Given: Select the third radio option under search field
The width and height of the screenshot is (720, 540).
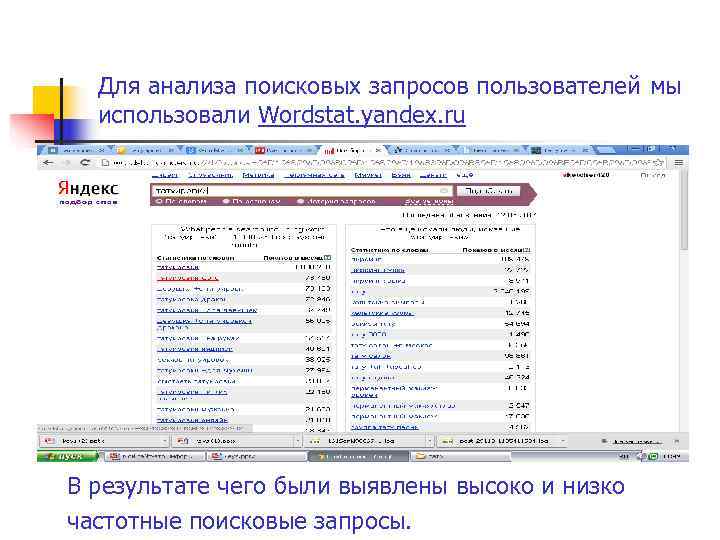Looking at the screenshot, I should tap(300, 202).
